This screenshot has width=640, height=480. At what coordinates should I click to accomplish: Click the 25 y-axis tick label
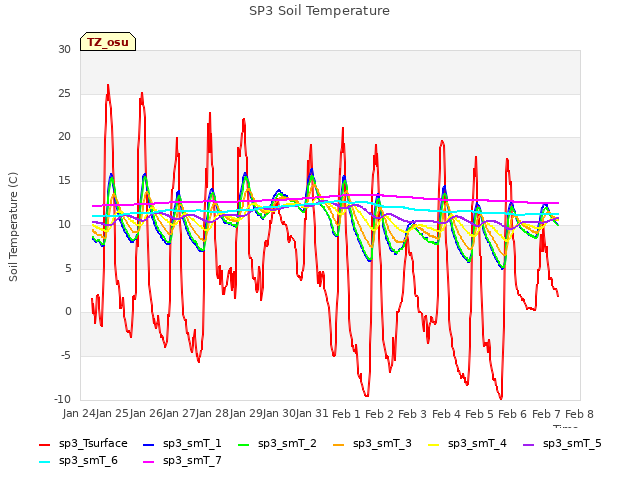click(x=64, y=93)
